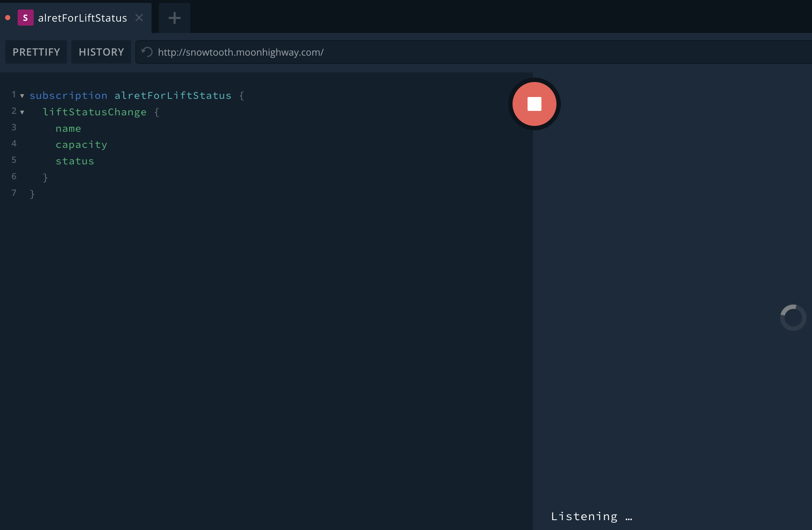Click the name field in query
The height and width of the screenshot is (530, 812).
pos(68,128)
